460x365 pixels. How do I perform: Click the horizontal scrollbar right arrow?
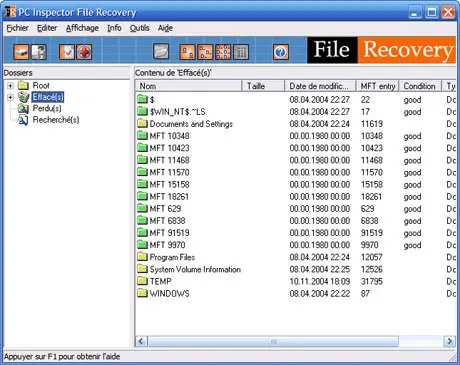tap(449, 341)
